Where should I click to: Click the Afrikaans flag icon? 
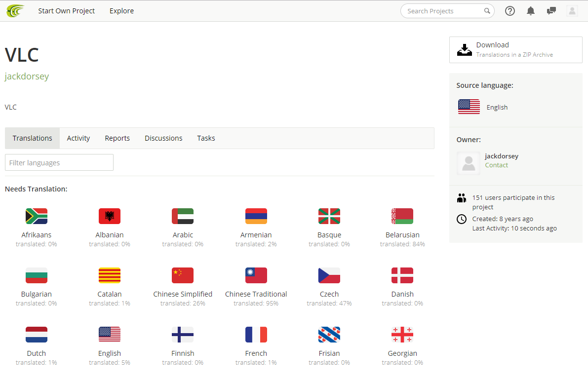pyautogui.click(x=37, y=216)
